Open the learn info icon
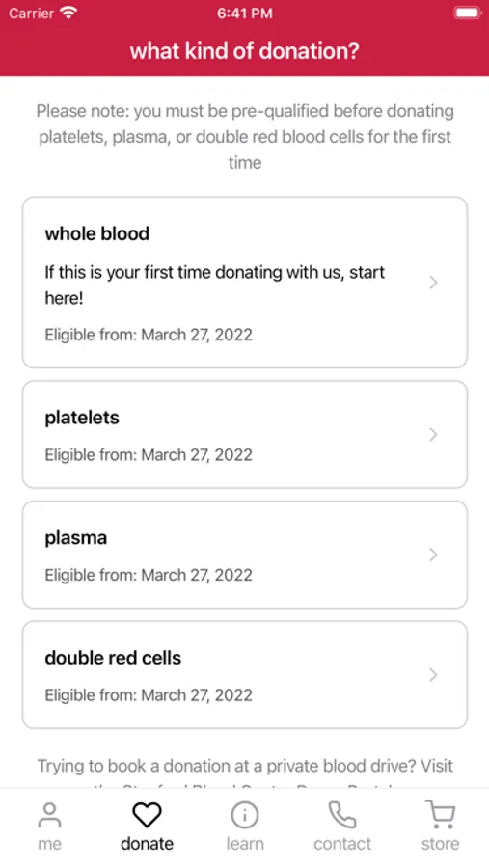The image size is (489, 868). 244,815
